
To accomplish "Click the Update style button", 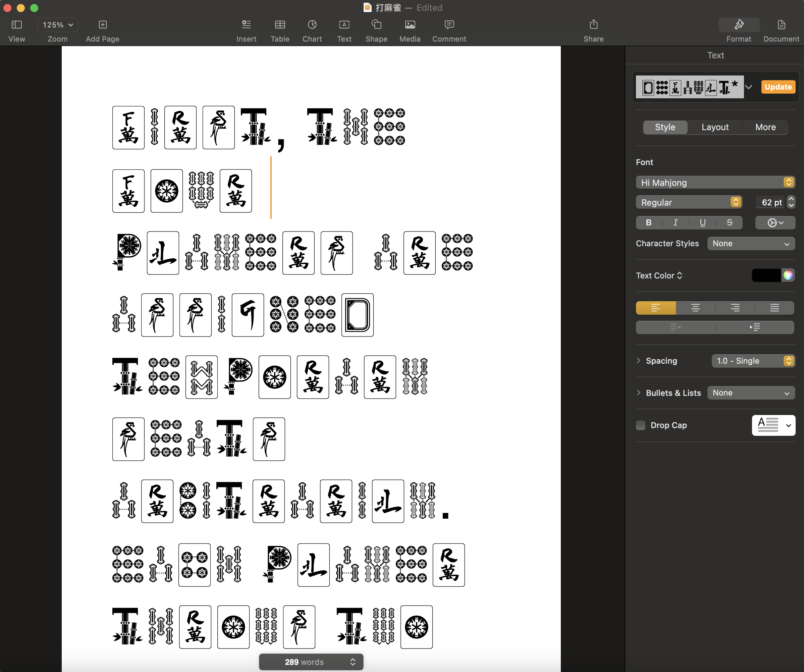I will coord(778,87).
